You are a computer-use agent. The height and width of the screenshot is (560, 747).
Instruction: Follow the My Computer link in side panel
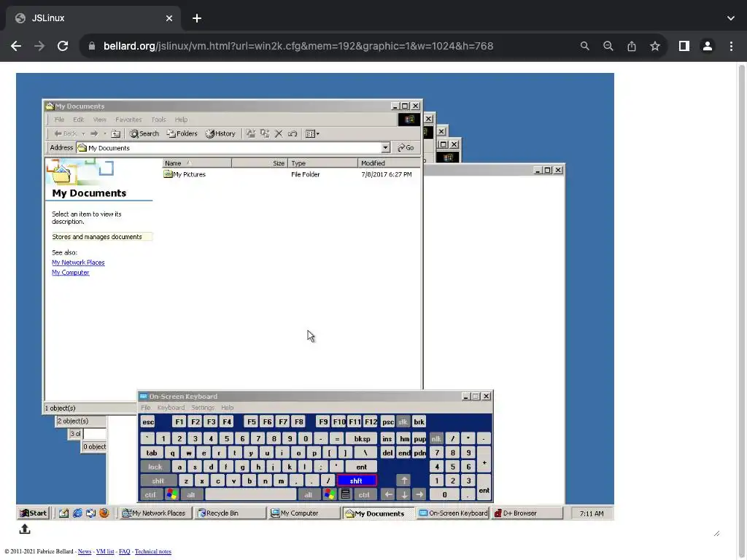[x=71, y=273]
